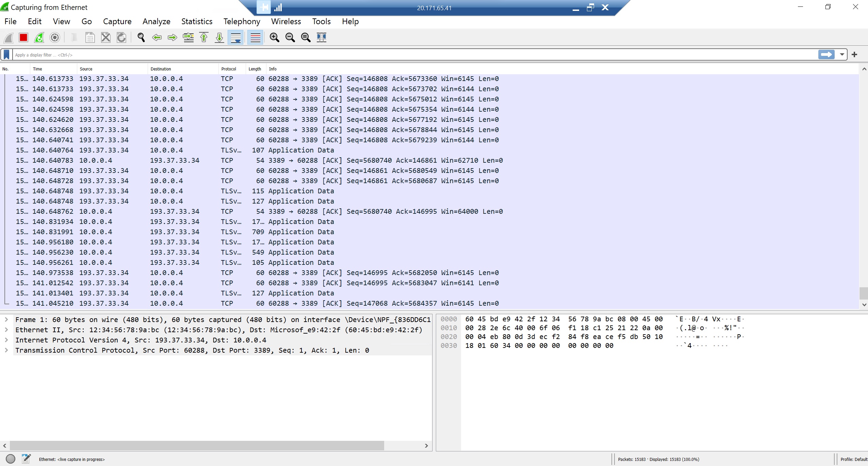Open capture options gear icon
Screen dimensions: 868x466
55,37
